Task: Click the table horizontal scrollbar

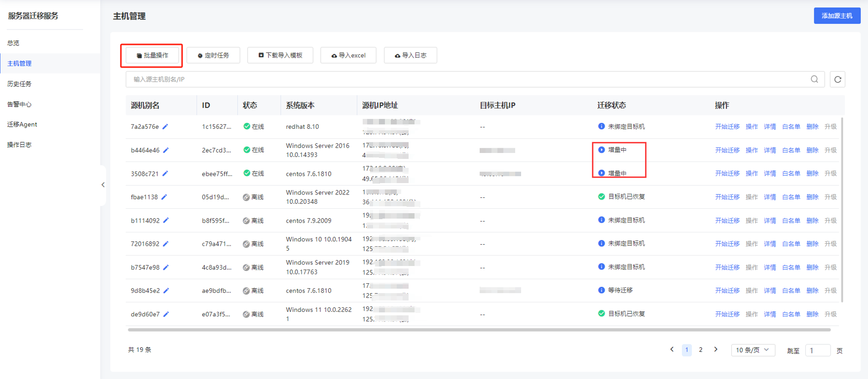Action: coord(479,330)
